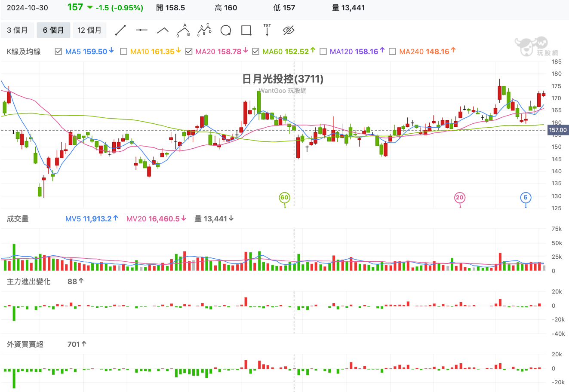Toggle the hide-drawings eye icon
569x392 pixels.
tap(289, 30)
